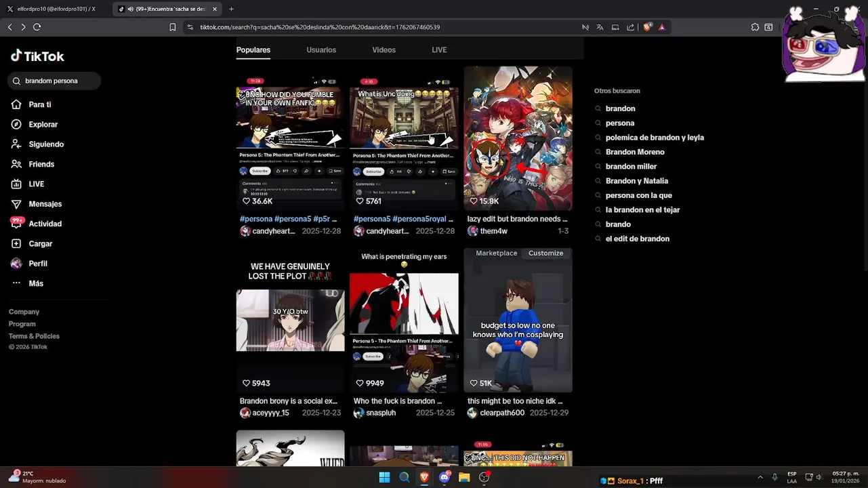The image size is (868, 488).
Task: Focus the brandom persona search field
Action: (54, 81)
